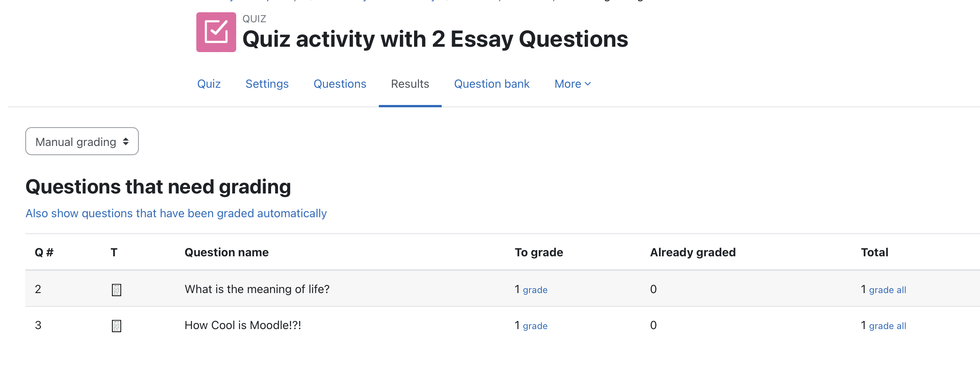Click grade all for question 3
Viewport: 980px width, 390px height.
887,326
